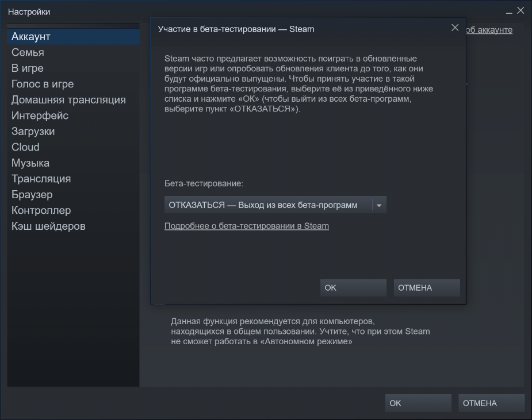The image size is (532, 420).
Task: Click OK in the Настройки window
Action: [x=418, y=403]
